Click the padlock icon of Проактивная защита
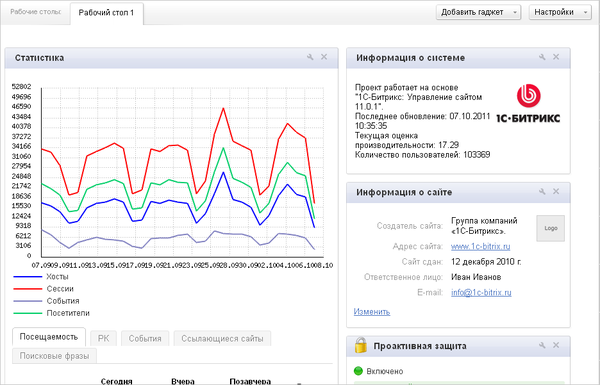Image resolution: width=600 pixels, height=385 pixels. coord(360,345)
